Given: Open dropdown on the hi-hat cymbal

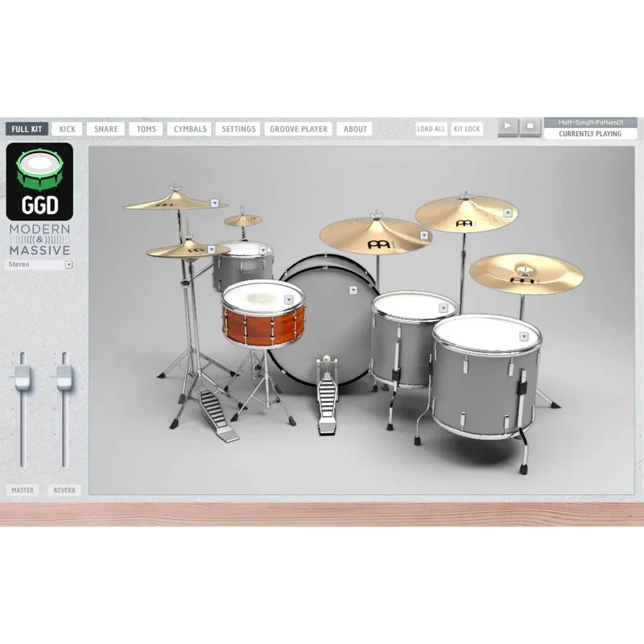Looking at the screenshot, I should click(x=212, y=250).
